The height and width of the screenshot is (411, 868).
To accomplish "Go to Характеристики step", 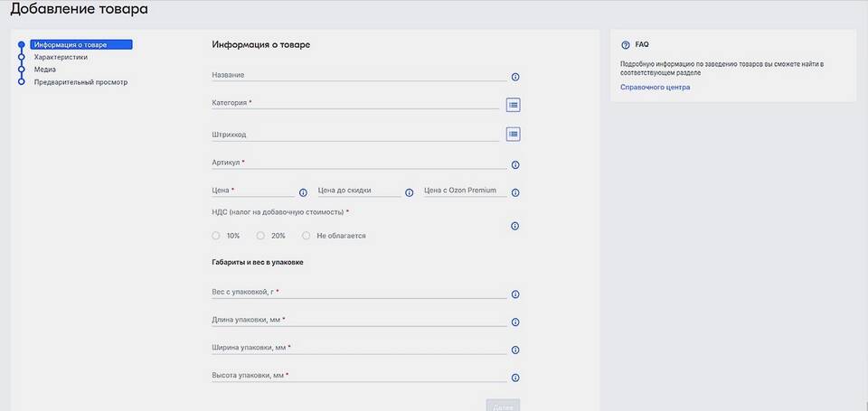I will point(61,57).
